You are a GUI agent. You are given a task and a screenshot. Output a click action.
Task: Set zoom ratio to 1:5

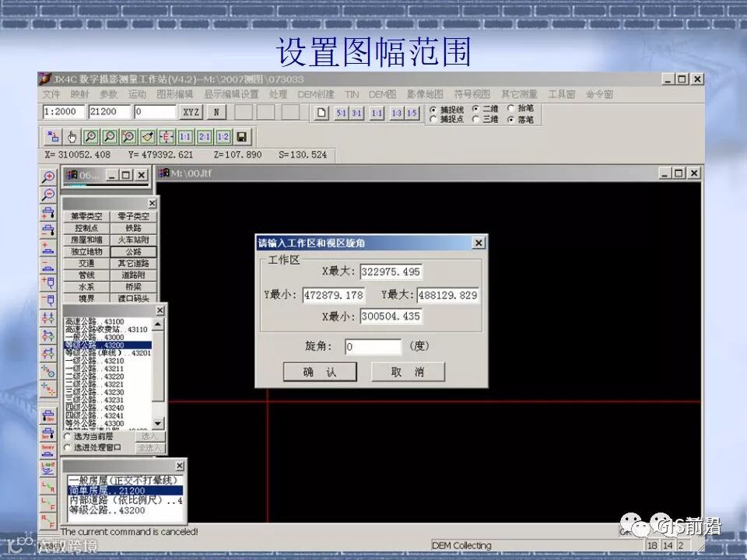412,113
